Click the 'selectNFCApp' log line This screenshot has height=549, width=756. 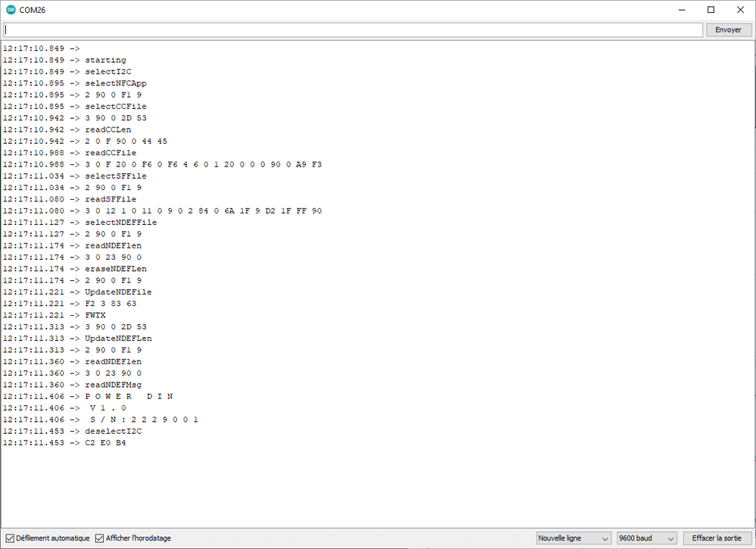[x=75, y=83]
